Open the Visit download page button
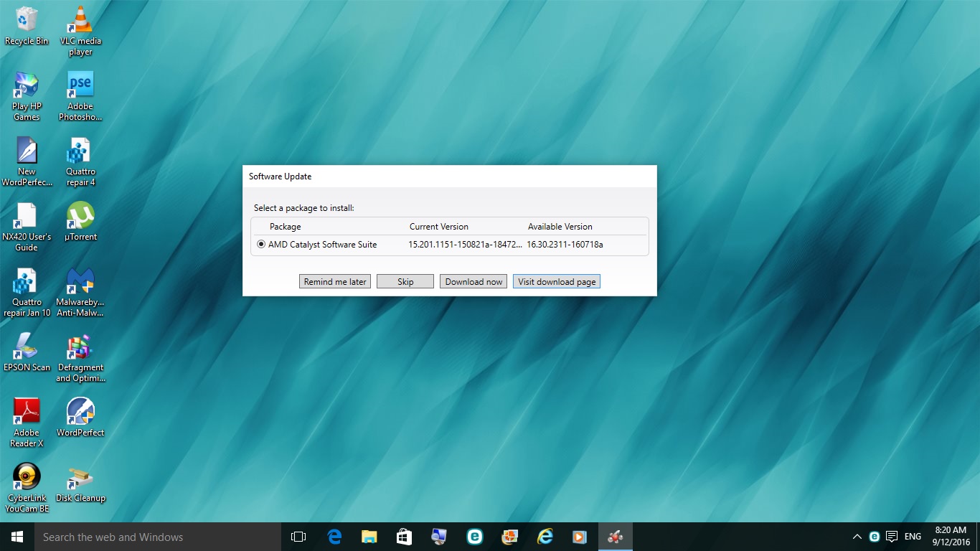Image resolution: width=980 pixels, height=551 pixels. pos(557,281)
